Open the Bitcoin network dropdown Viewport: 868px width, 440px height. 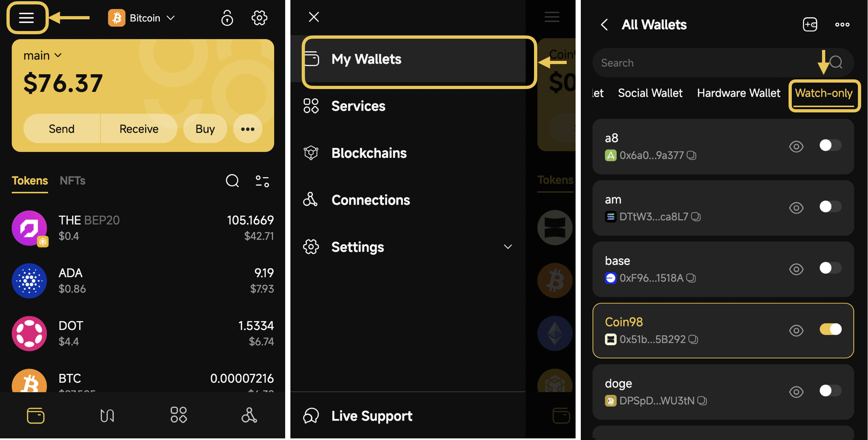142,18
